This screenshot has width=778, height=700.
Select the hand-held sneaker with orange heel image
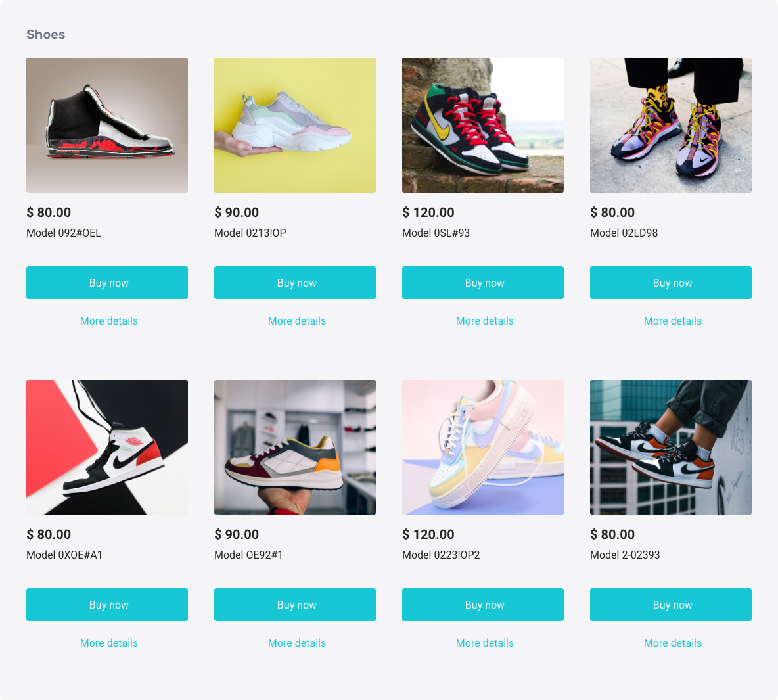(x=295, y=448)
